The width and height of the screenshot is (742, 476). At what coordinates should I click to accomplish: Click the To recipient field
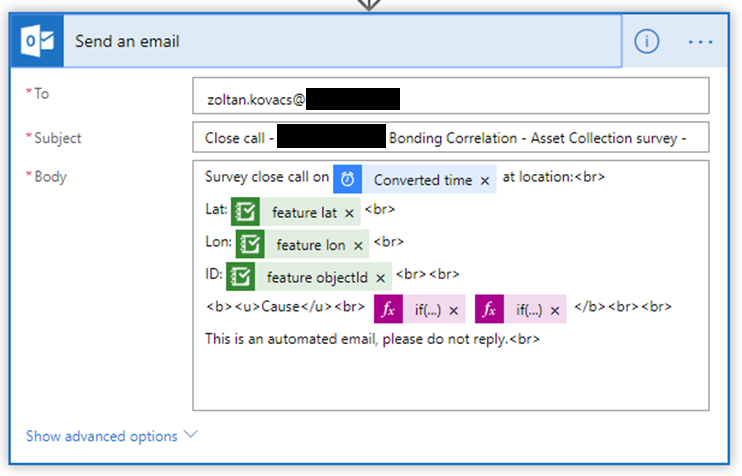450,96
